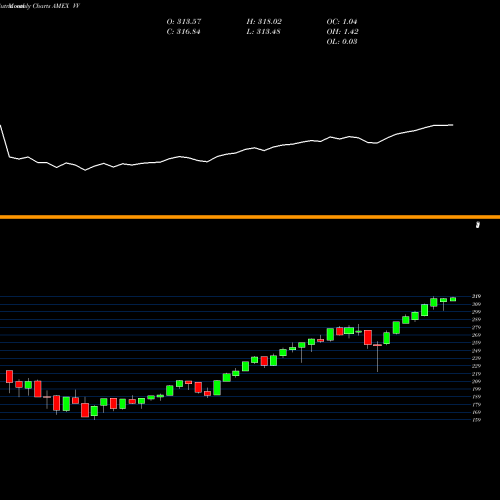Click the 319 price axis label

(x=476, y=296)
